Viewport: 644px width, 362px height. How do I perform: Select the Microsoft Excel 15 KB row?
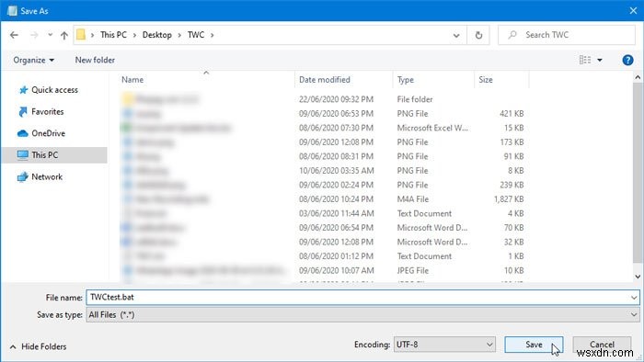click(324, 128)
